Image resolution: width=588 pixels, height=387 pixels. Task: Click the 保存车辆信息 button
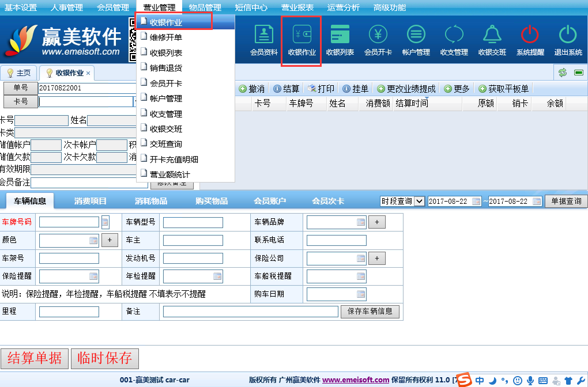(x=370, y=312)
